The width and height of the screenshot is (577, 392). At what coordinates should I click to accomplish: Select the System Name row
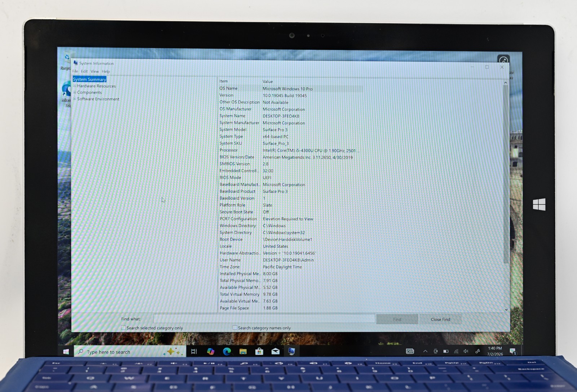tap(291, 116)
